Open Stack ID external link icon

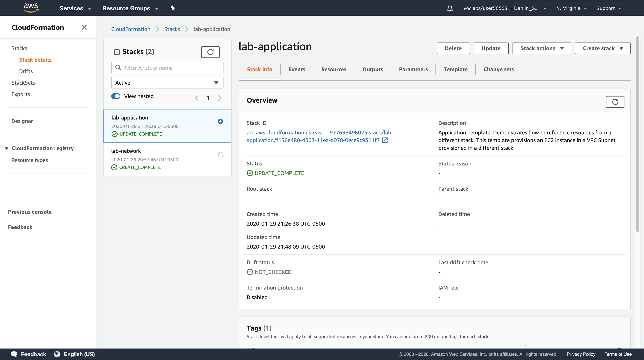pos(385,140)
